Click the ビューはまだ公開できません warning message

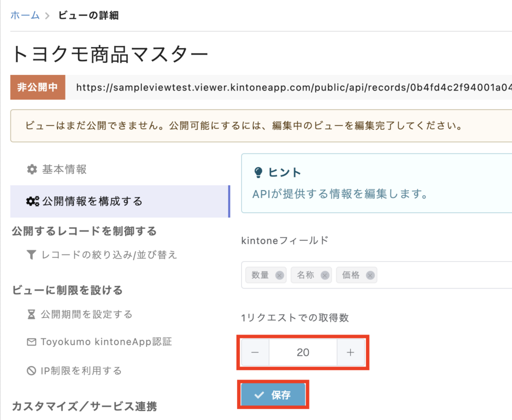tap(244, 125)
